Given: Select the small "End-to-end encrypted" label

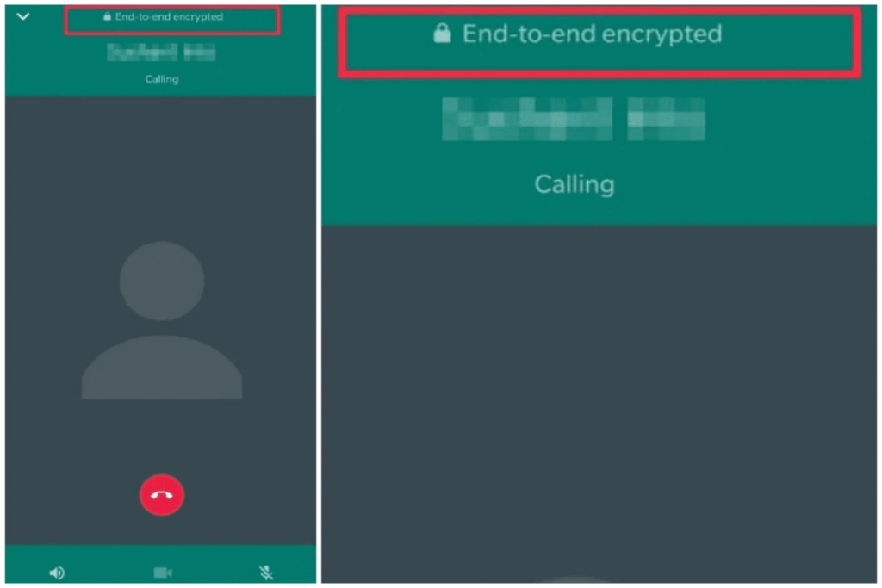Looking at the screenshot, I should click(169, 17).
